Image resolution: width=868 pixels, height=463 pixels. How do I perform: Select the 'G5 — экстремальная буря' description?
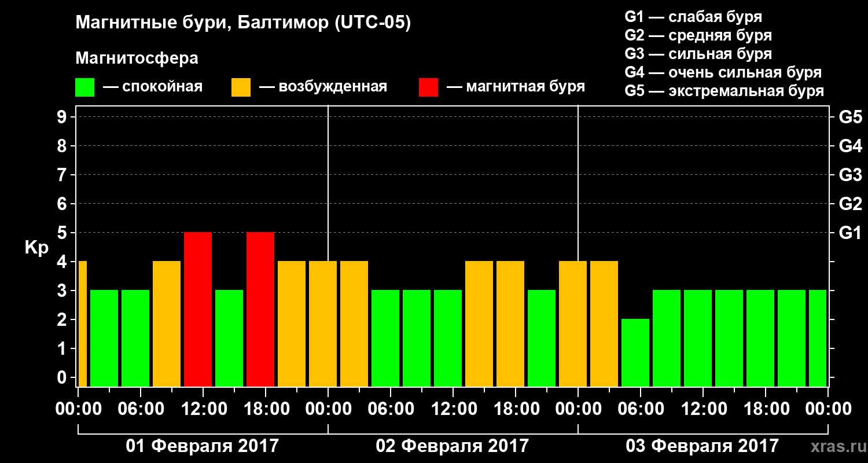pos(724,91)
